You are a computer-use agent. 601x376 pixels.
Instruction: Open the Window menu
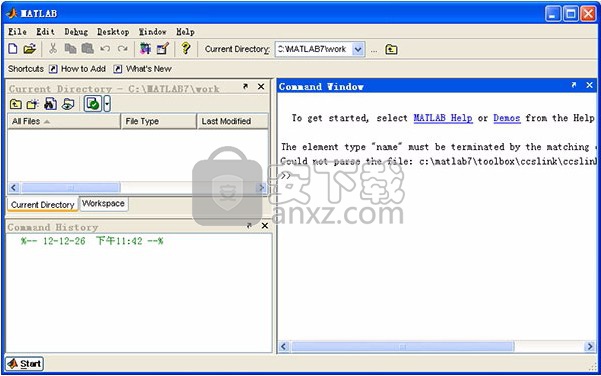coord(153,32)
